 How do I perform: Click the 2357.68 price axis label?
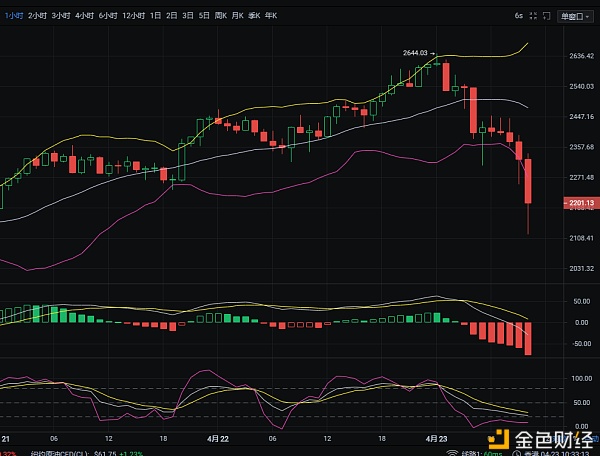[x=582, y=147]
